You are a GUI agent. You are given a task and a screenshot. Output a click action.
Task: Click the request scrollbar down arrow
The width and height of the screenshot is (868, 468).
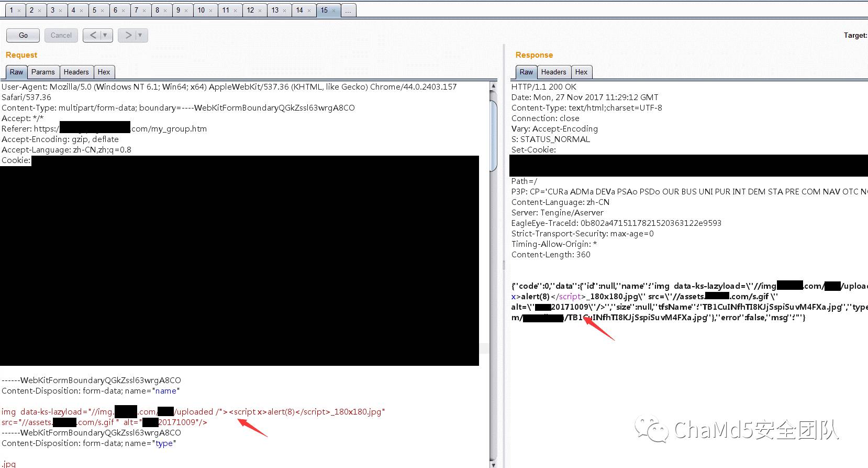click(493, 464)
